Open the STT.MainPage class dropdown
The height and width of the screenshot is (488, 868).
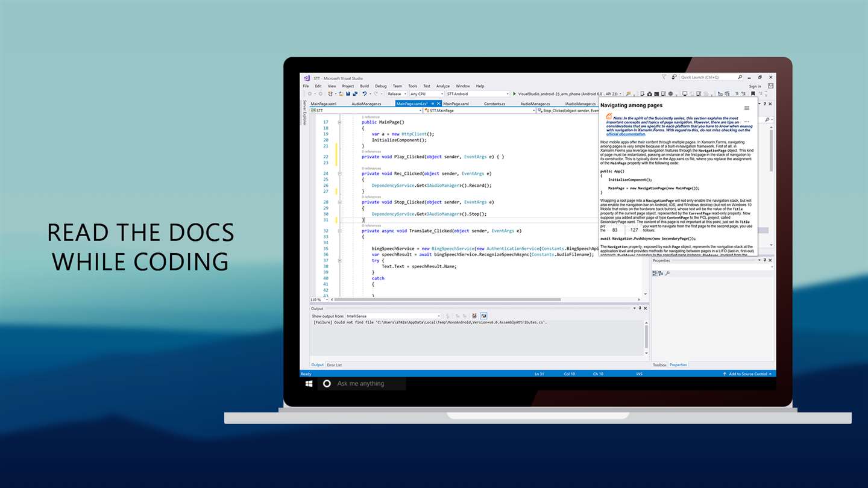[x=479, y=111]
